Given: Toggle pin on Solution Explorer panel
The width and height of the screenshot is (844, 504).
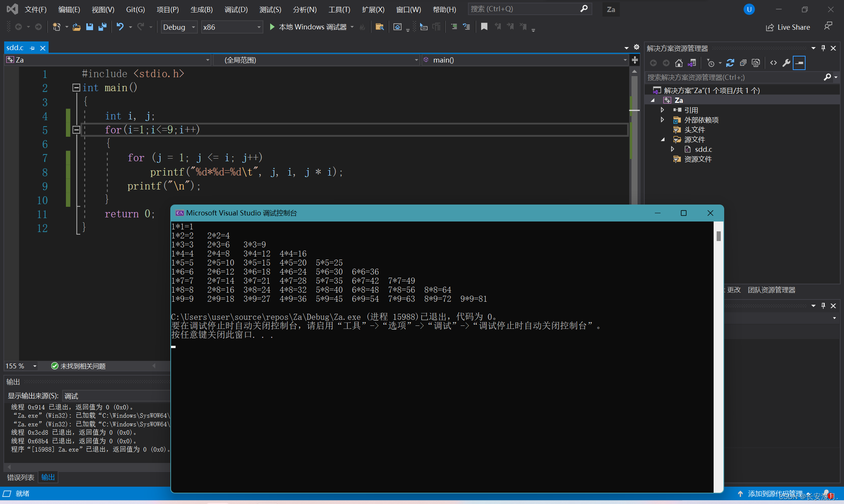Looking at the screenshot, I should point(823,48).
